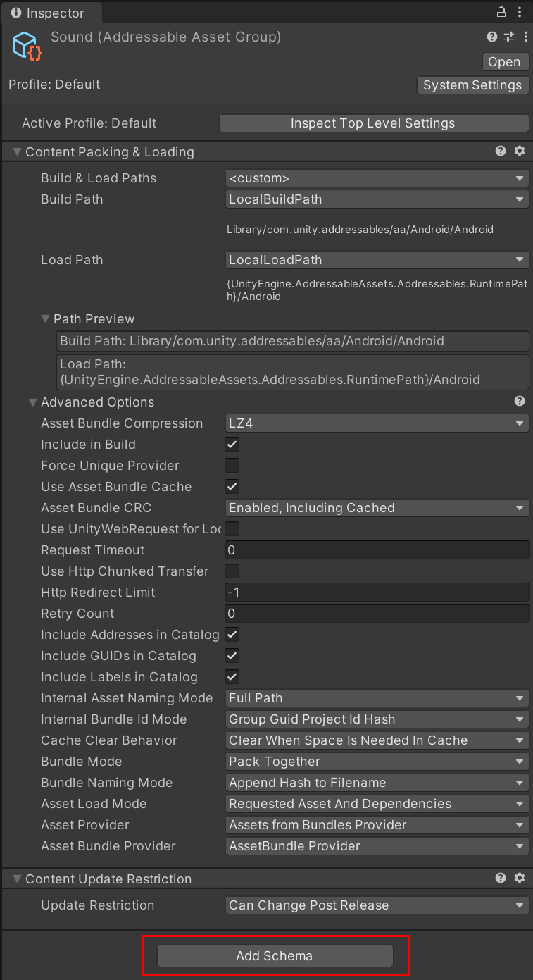Screen dimensions: 533x980
Task: Open help icon for Advanced Options
Action: (x=520, y=401)
